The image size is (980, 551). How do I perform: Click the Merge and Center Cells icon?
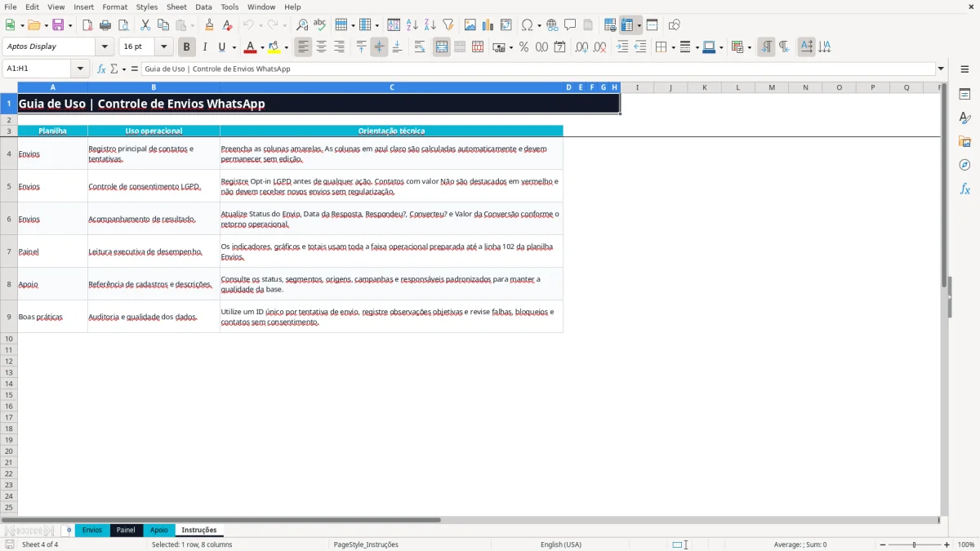tap(442, 47)
